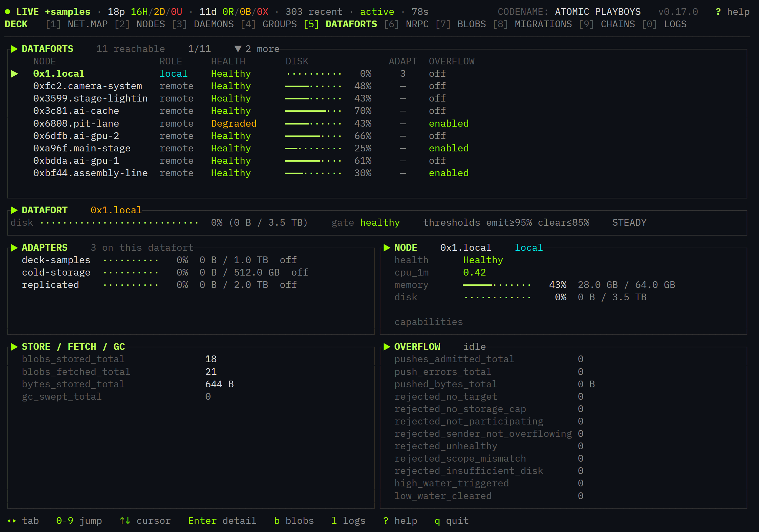This screenshot has height=532, width=759.
Task: Switch to the NODES tab
Action: coord(140,24)
